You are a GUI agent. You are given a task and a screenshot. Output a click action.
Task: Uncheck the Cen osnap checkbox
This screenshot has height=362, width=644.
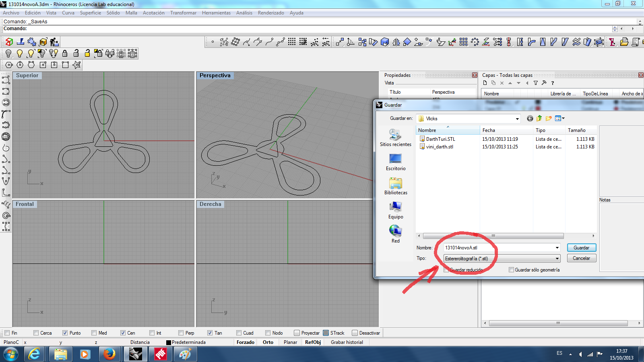(x=123, y=333)
